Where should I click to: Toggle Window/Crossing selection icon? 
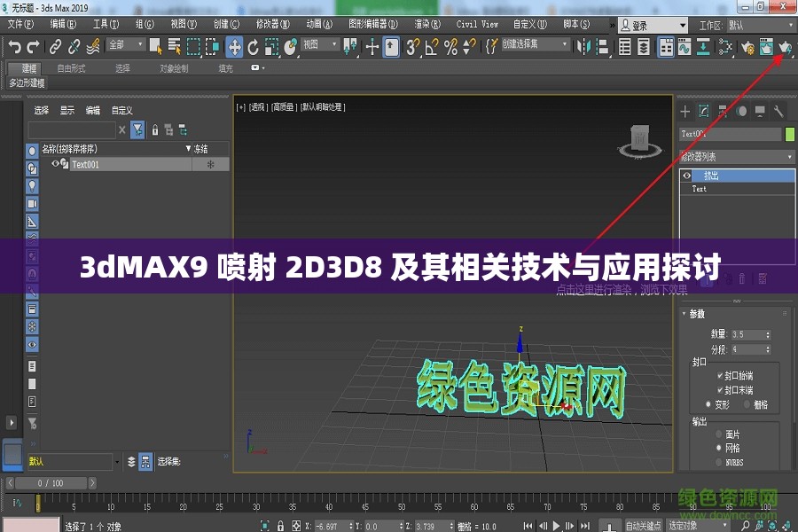tap(212, 47)
